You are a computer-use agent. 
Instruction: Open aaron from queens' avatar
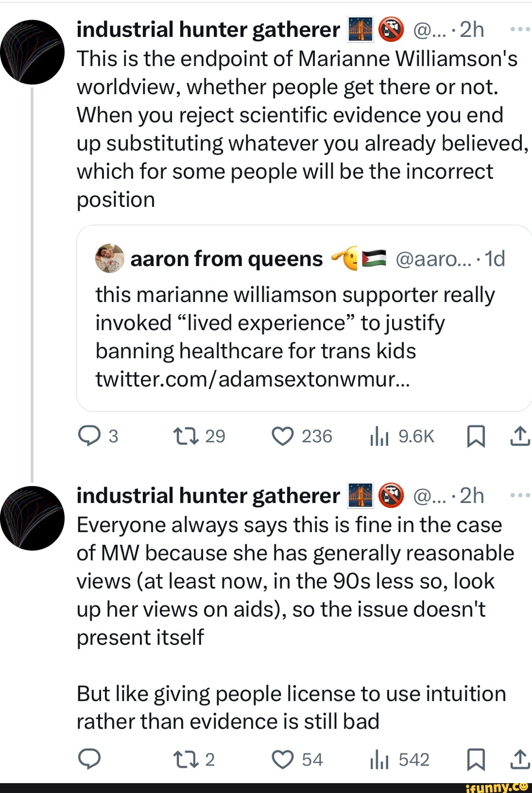coord(109,259)
